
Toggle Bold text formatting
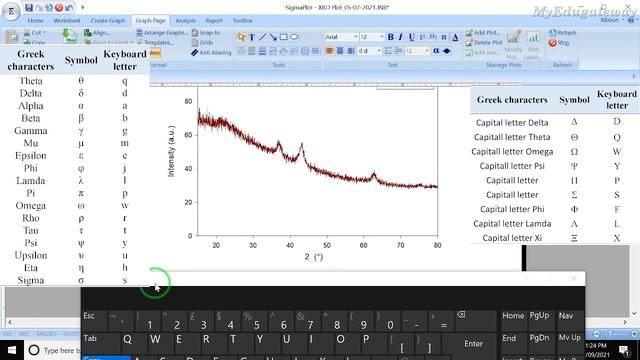coord(391,37)
